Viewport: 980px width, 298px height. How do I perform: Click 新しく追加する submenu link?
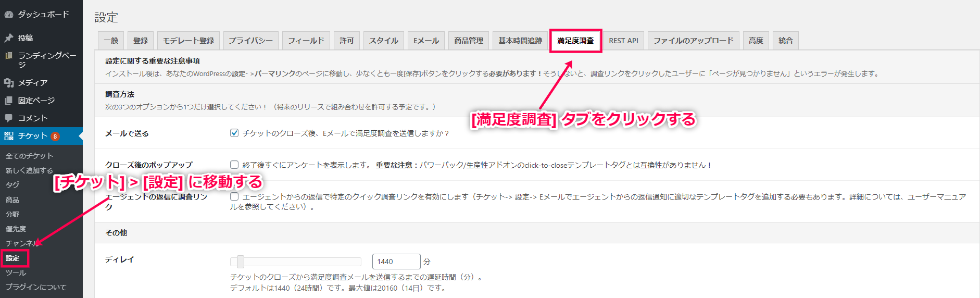pyautogui.click(x=29, y=170)
